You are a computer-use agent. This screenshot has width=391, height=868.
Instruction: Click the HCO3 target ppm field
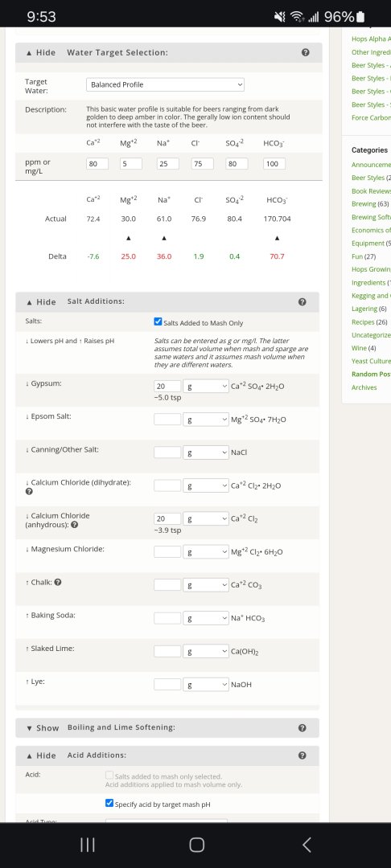[274, 164]
